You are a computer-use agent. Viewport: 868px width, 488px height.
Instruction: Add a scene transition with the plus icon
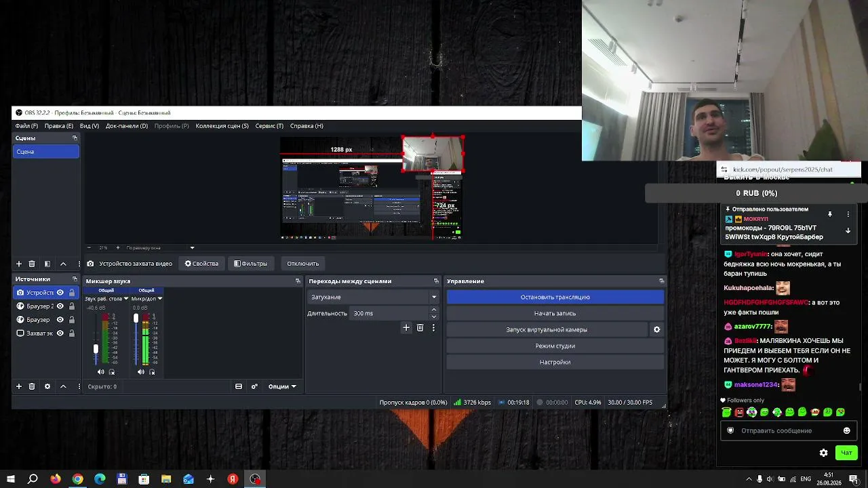point(406,327)
